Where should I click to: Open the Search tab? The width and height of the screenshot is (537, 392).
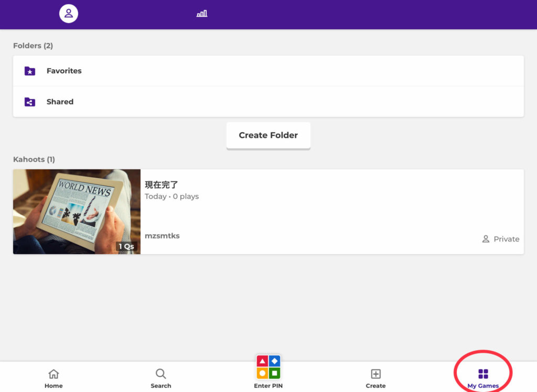(x=161, y=378)
